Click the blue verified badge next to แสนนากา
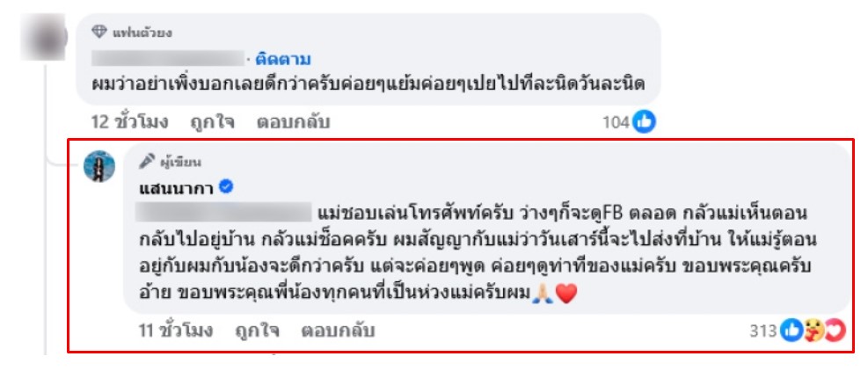This screenshot has height=371, width=868. click(x=226, y=188)
